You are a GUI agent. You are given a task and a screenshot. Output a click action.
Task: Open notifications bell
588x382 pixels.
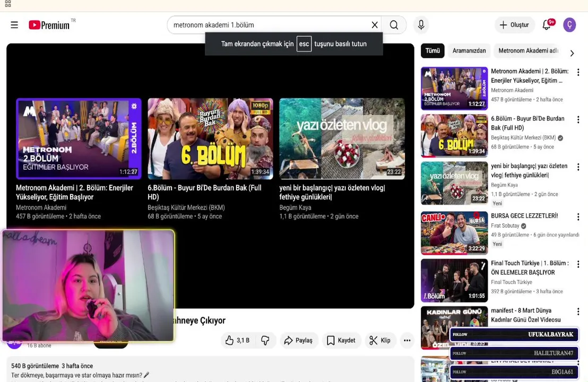547,25
